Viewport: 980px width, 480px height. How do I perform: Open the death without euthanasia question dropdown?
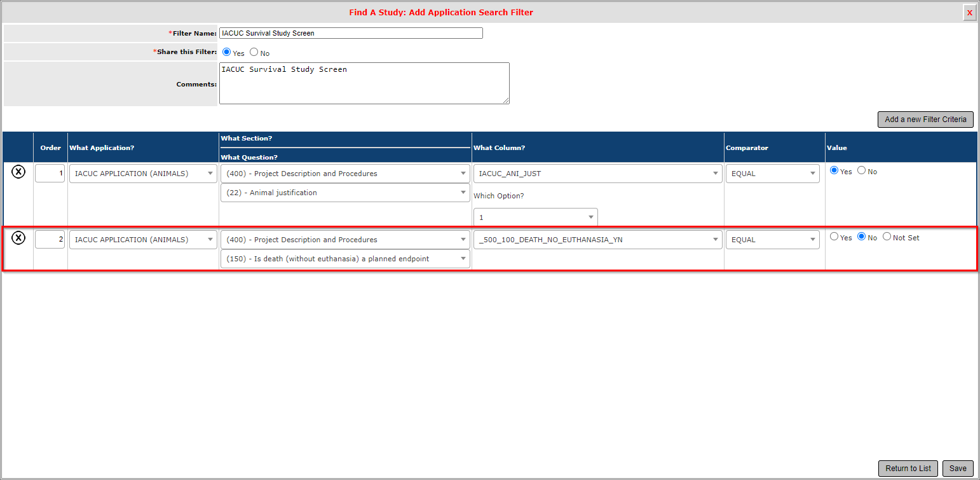pos(345,259)
